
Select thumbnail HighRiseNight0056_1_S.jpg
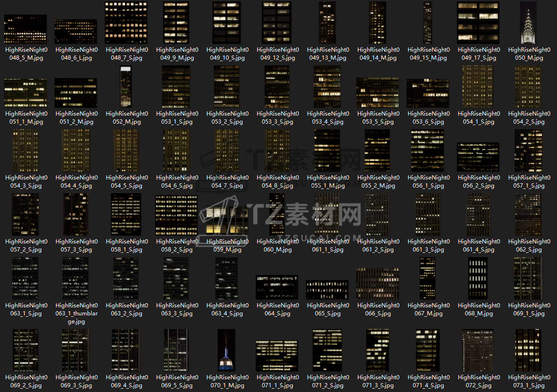click(428, 150)
